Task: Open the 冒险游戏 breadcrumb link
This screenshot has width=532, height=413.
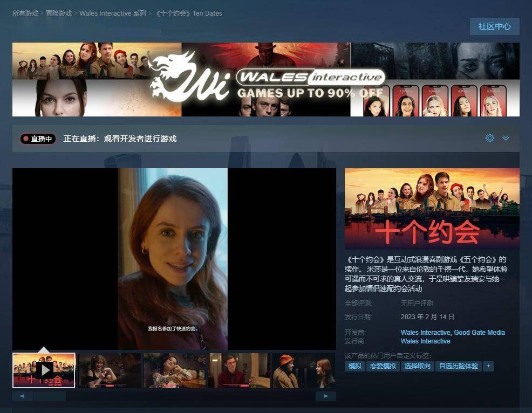Action: coord(59,13)
